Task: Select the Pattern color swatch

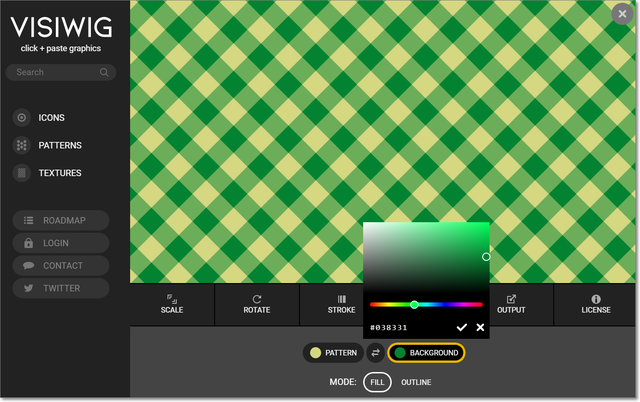Action: tap(334, 353)
